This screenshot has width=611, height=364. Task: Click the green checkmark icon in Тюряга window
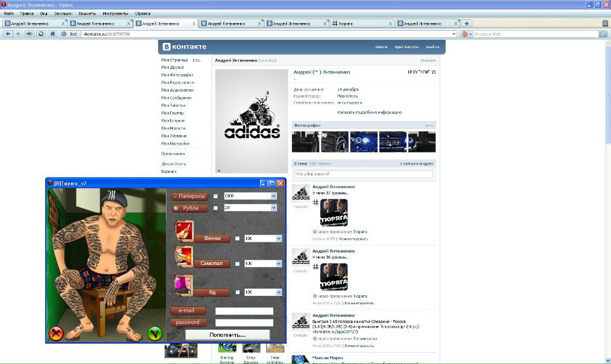155,333
